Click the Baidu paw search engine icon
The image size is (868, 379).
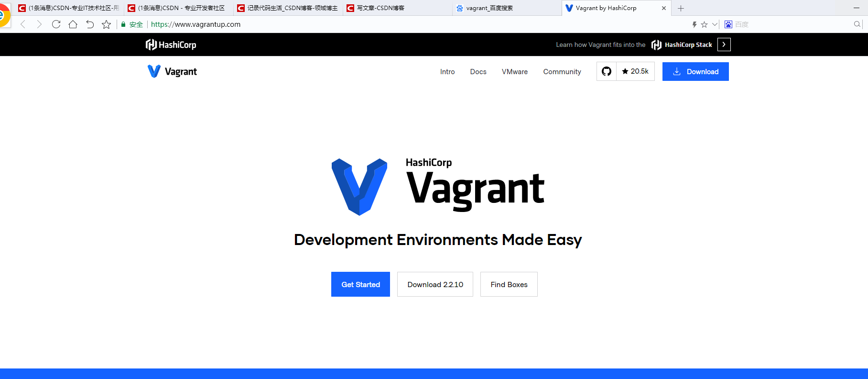coord(728,24)
